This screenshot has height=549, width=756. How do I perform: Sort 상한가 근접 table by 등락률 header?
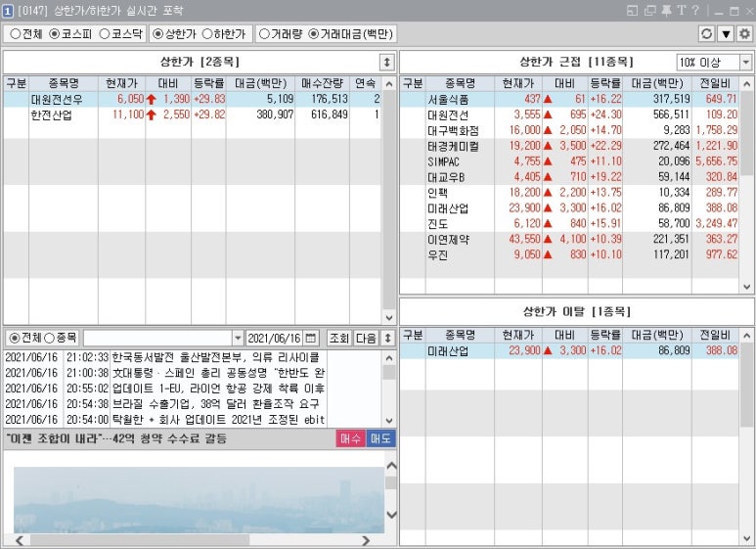pos(605,83)
